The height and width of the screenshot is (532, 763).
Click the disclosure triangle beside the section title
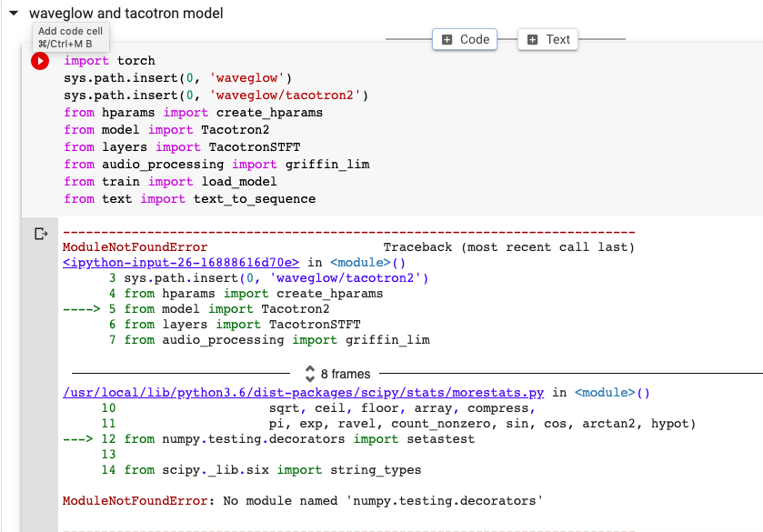[13, 15]
